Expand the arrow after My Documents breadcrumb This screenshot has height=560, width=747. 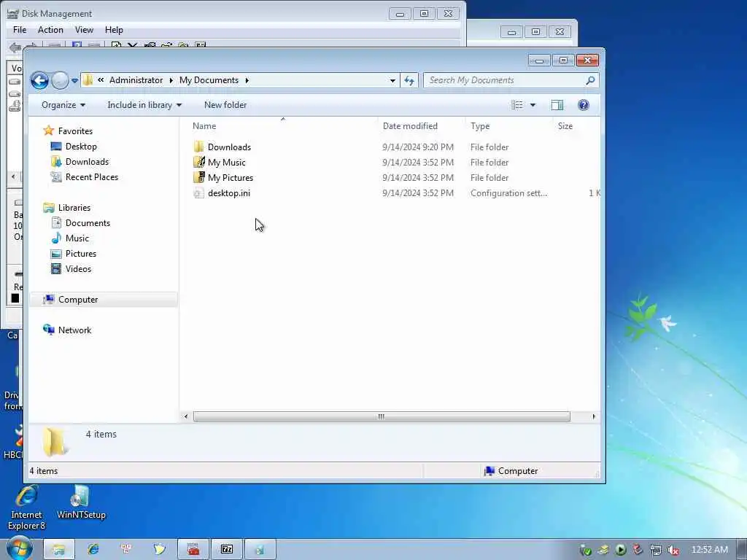(247, 80)
